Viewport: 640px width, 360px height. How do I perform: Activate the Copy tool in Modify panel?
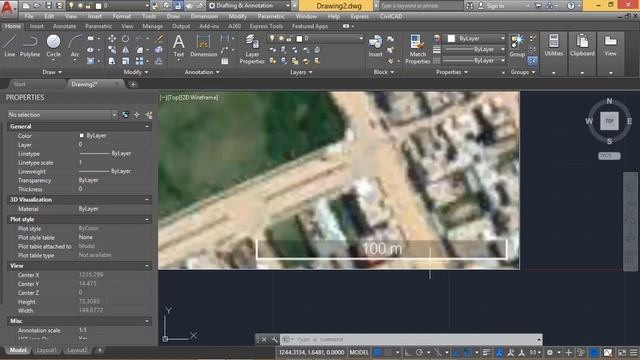(x=111, y=50)
